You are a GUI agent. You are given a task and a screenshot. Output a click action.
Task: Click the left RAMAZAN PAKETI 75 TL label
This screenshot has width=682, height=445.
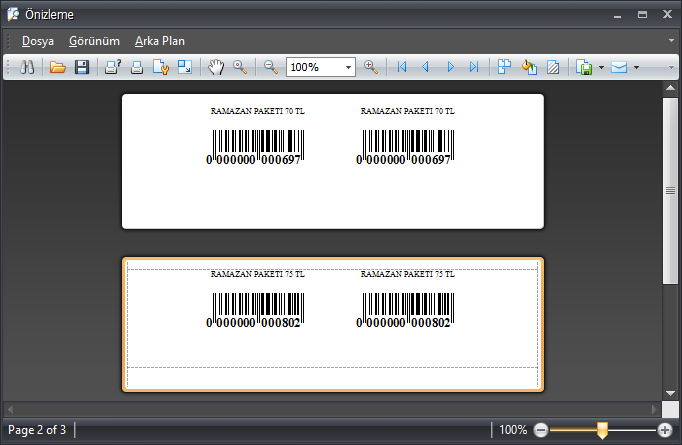point(257,274)
